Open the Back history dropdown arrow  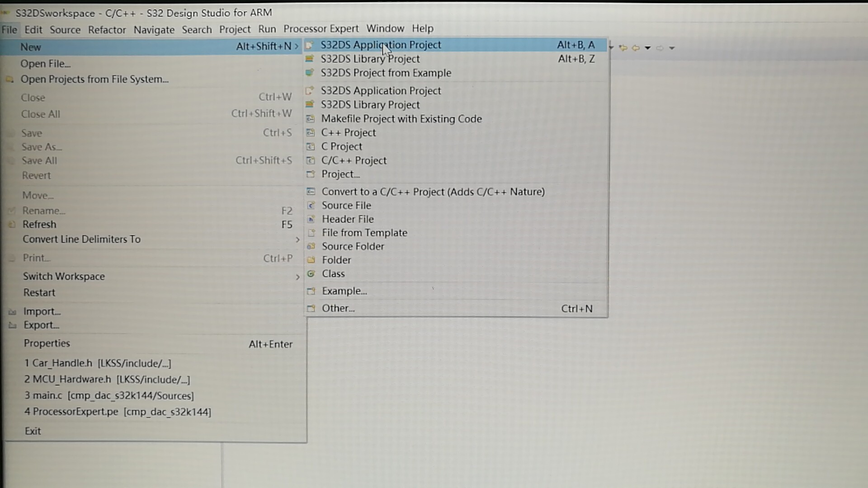(647, 48)
